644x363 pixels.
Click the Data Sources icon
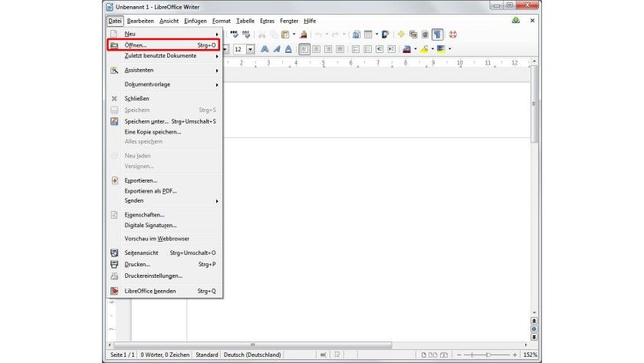coord(425,35)
